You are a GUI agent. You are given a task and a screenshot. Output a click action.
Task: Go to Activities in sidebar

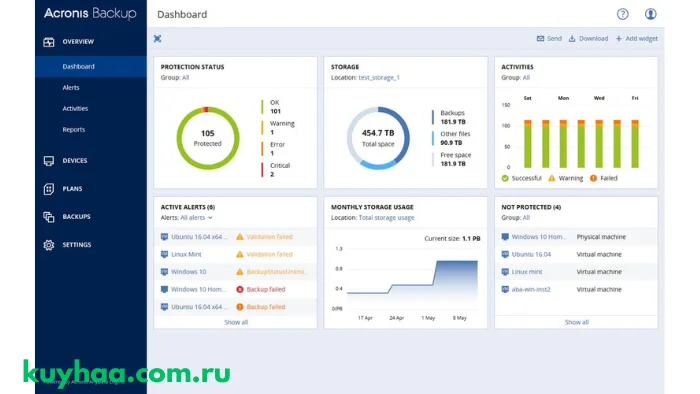[75, 108]
